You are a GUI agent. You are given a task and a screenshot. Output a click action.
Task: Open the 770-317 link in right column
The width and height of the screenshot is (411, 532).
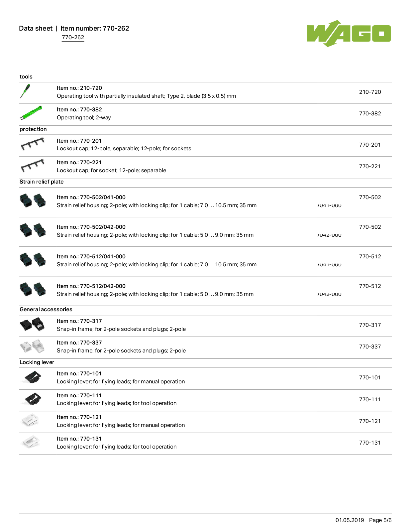tap(370, 325)
